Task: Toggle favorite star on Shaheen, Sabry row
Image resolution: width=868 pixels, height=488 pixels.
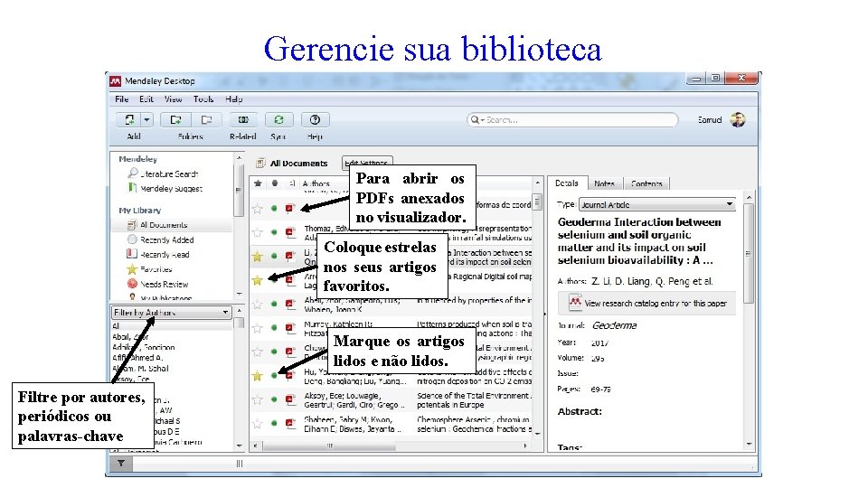Action: point(258,424)
